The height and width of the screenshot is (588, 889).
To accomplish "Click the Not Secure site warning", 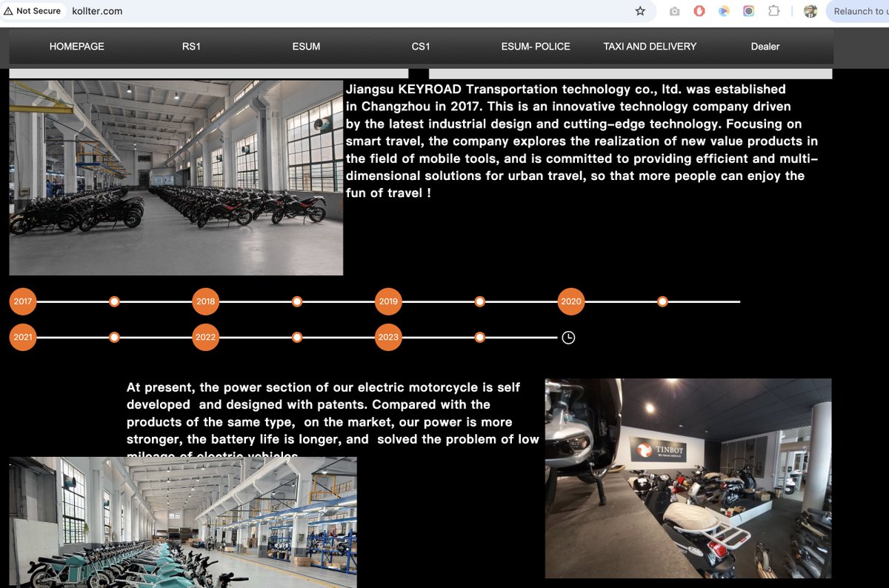I will [x=33, y=11].
